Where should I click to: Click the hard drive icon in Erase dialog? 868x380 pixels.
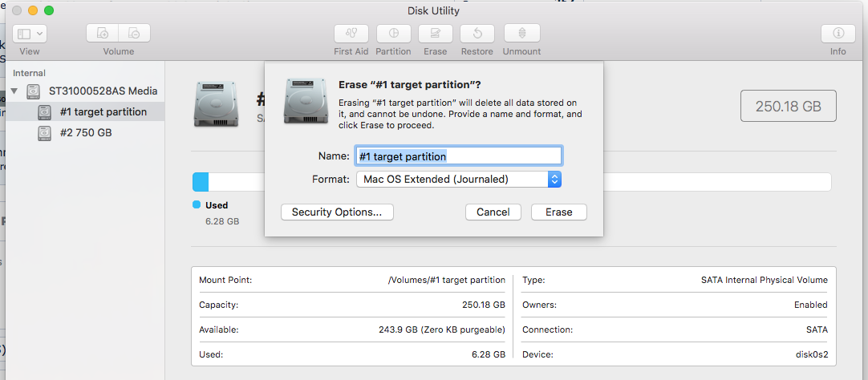click(x=306, y=101)
